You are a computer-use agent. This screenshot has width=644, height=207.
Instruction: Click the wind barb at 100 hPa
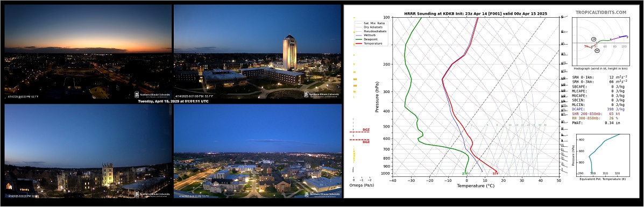coord(564,17)
